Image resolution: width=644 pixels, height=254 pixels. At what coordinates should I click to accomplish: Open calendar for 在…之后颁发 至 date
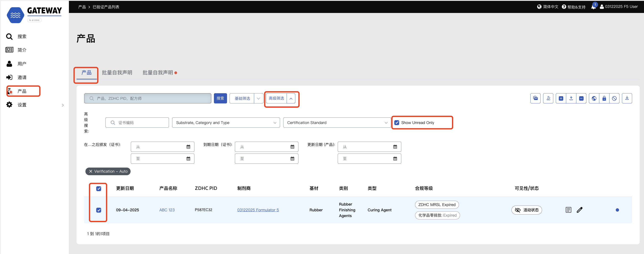(188, 159)
